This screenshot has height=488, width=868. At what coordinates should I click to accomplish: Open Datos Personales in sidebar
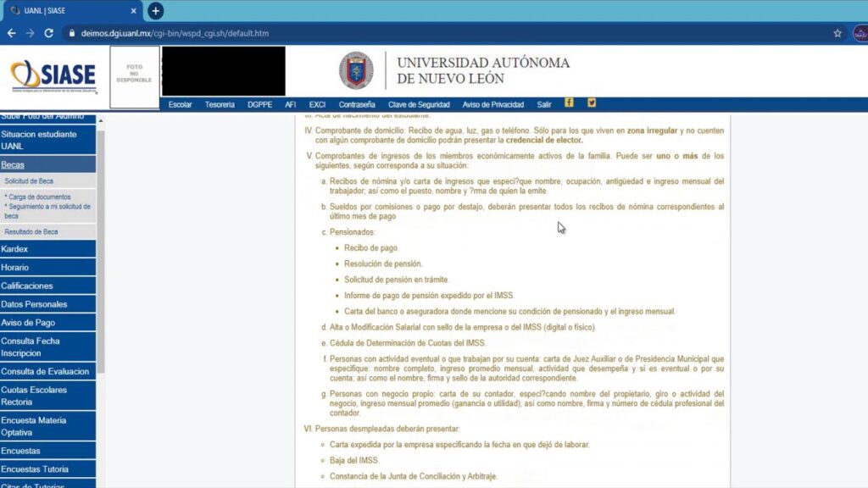47,304
